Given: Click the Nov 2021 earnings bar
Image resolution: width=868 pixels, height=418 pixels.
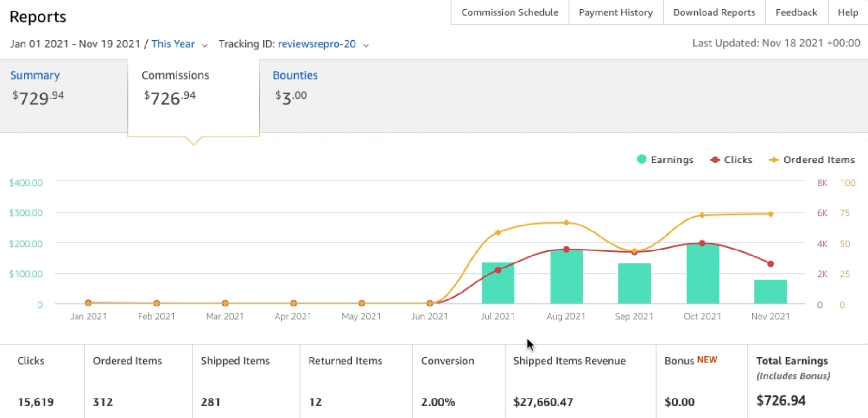Looking at the screenshot, I should pyautogui.click(x=771, y=292).
